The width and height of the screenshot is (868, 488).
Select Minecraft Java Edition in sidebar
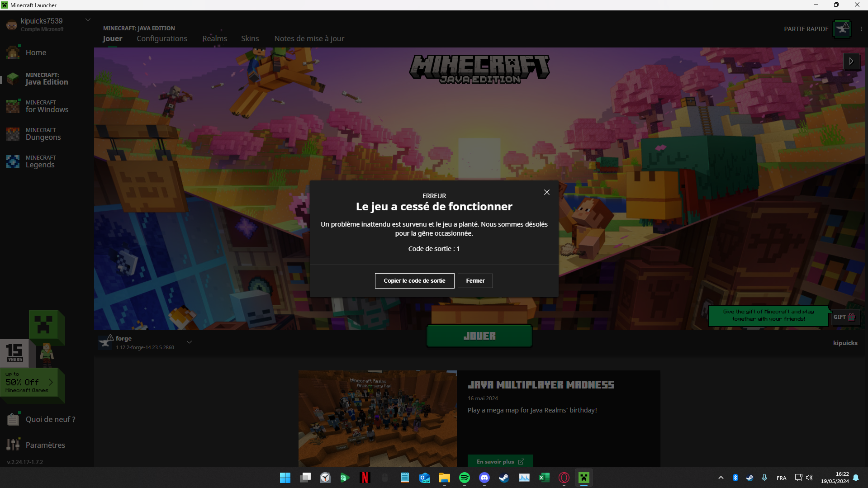tap(47, 79)
